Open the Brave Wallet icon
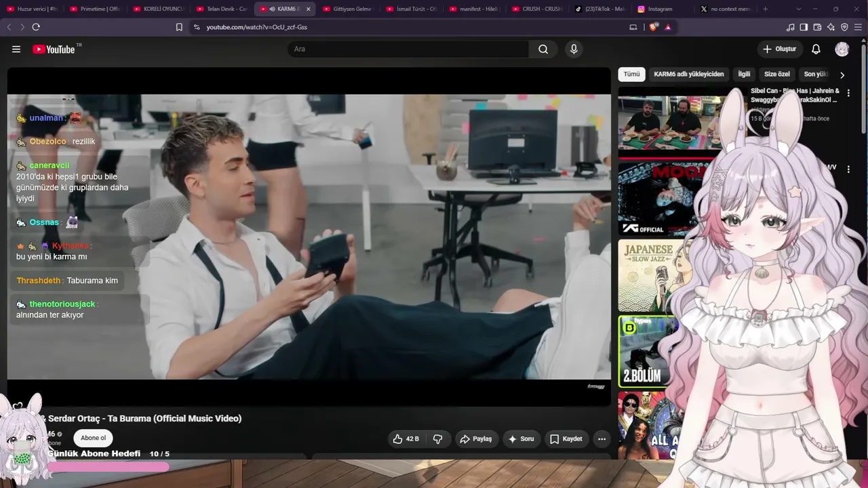 (817, 27)
